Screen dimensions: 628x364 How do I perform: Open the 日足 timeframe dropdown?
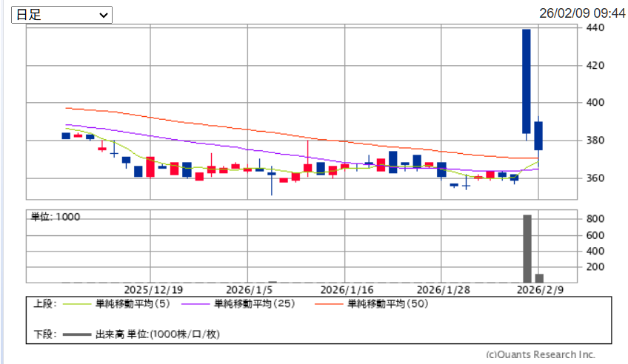[61, 15]
